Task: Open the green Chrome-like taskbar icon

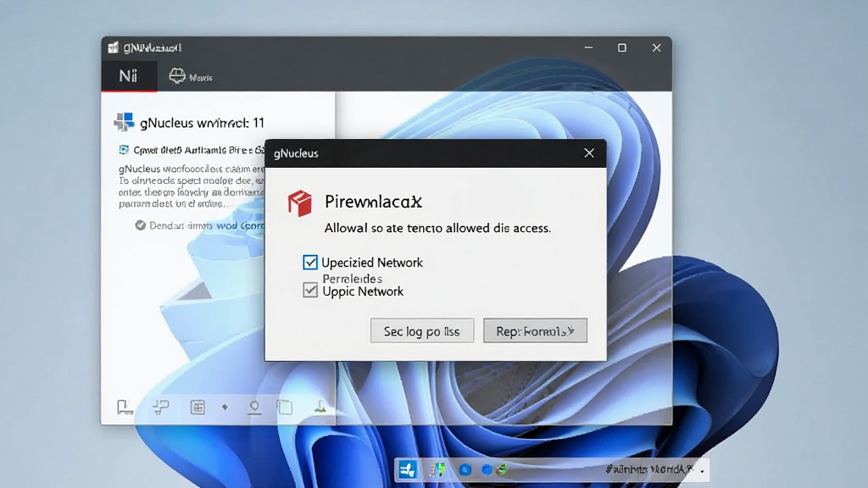Action: pos(502,469)
